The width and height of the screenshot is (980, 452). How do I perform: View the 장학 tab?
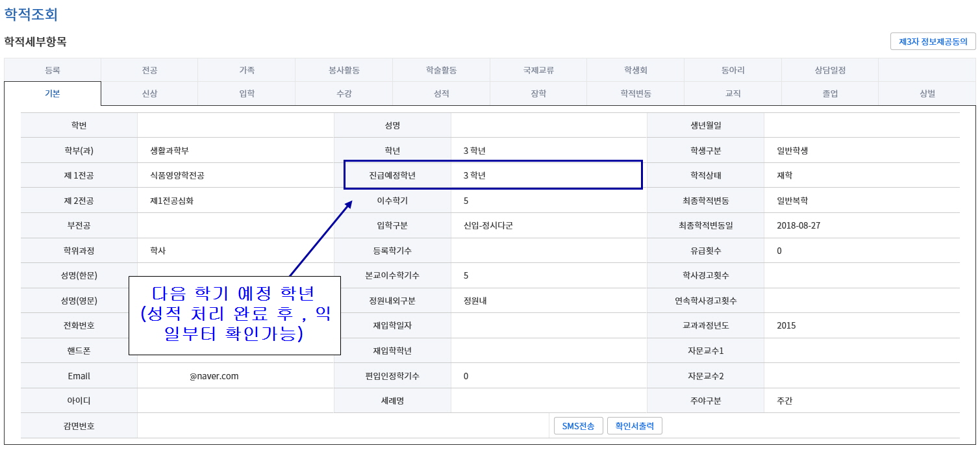[x=538, y=94]
